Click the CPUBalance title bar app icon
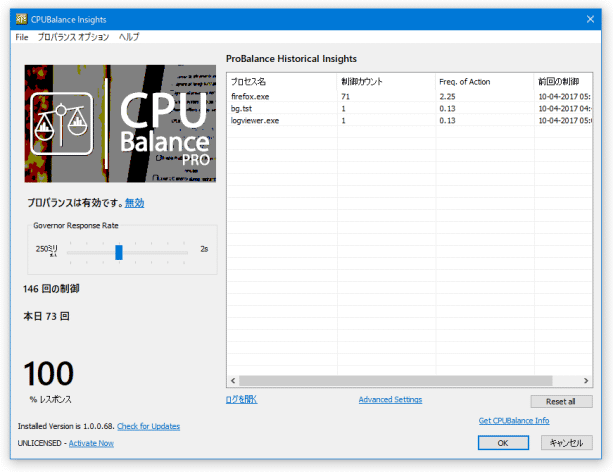 pos(22,19)
